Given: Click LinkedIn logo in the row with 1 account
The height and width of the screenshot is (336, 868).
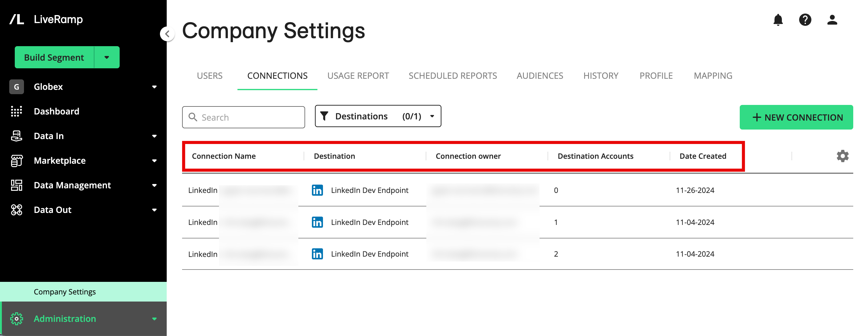Looking at the screenshot, I should [x=317, y=222].
